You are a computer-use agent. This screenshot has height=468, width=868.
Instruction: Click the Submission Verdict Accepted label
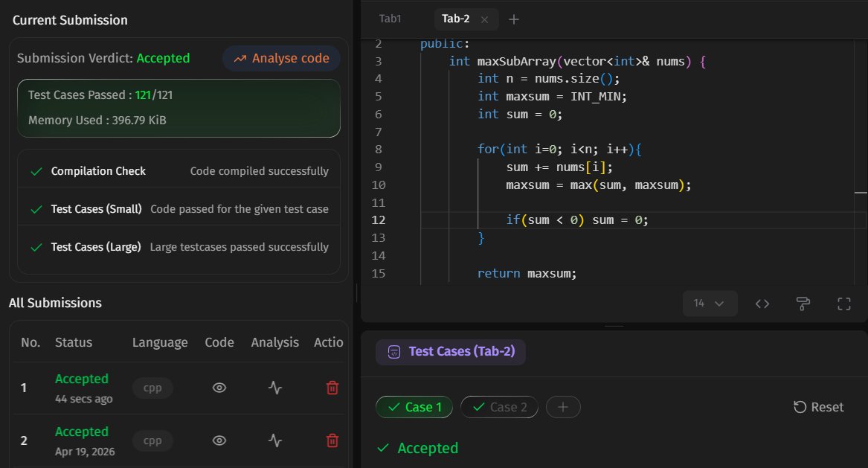pyautogui.click(x=103, y=58)
